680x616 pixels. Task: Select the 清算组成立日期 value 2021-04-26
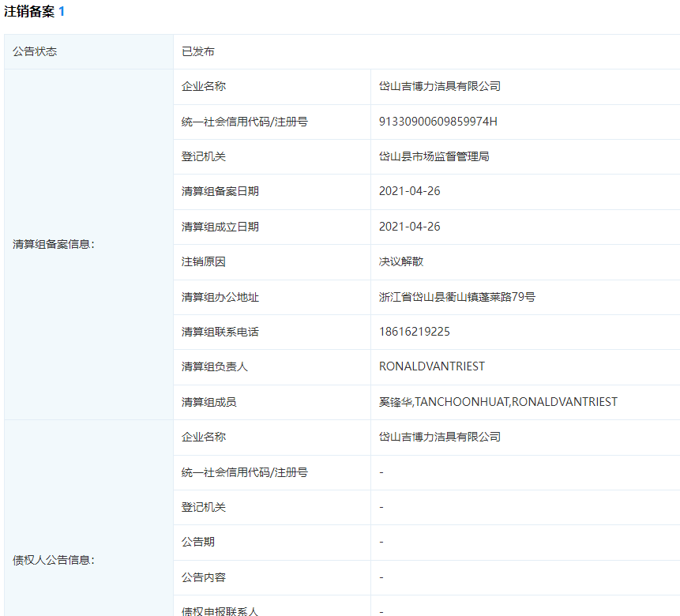409,227
